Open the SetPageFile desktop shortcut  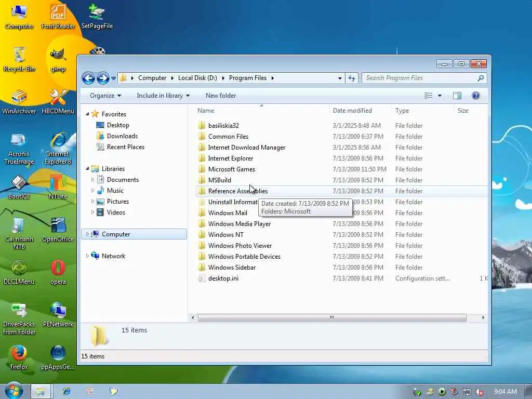97,16
